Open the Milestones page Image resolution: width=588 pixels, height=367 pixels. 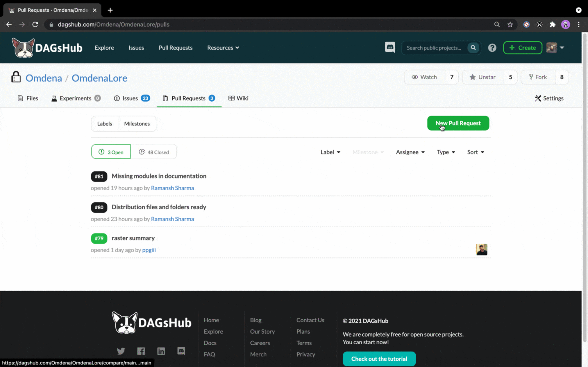pos(137,124)
